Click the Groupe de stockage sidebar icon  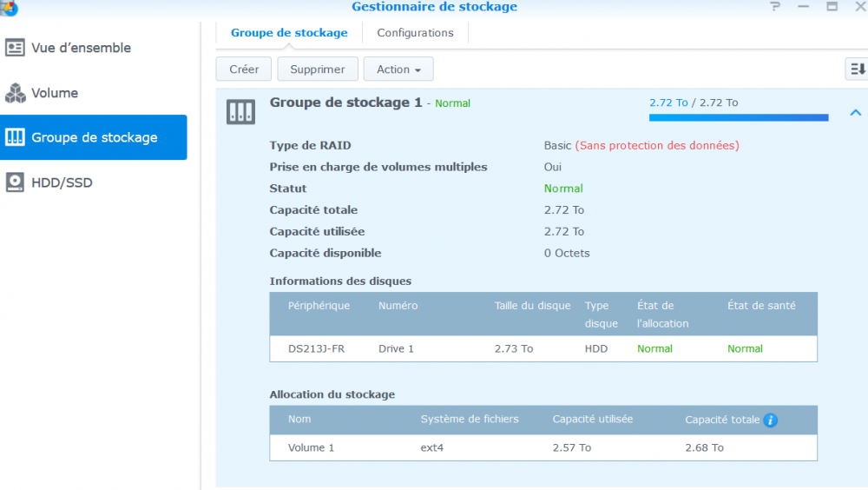[15, 137]
